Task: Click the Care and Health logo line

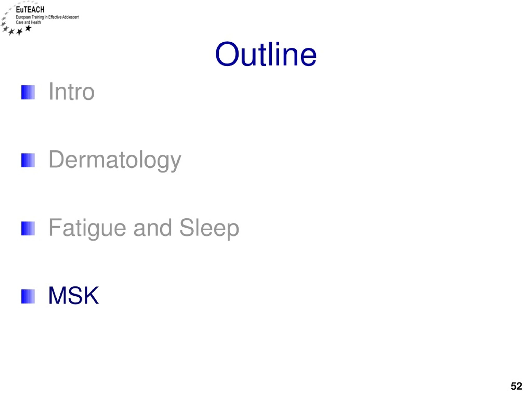Action: [28, 22]
